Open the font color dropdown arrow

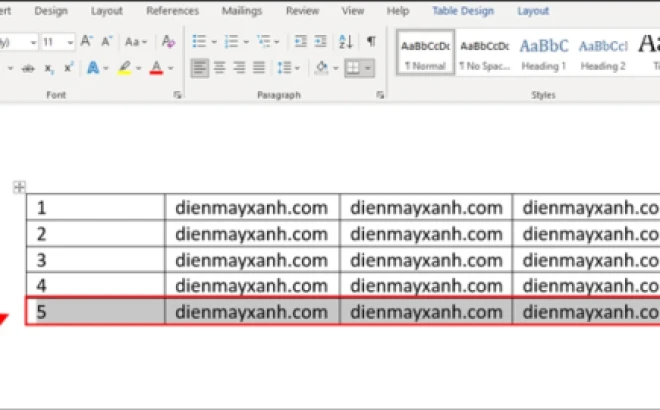coord(170,68)
